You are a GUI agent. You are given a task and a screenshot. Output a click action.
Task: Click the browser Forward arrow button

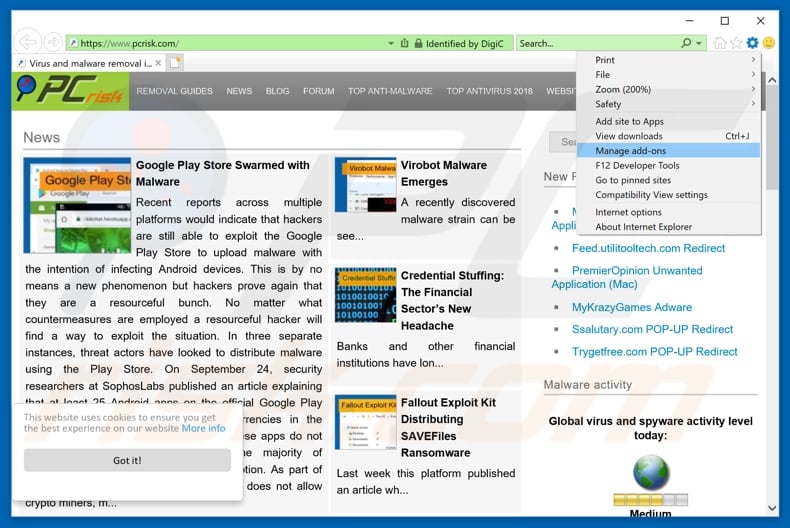click(53, 42)
